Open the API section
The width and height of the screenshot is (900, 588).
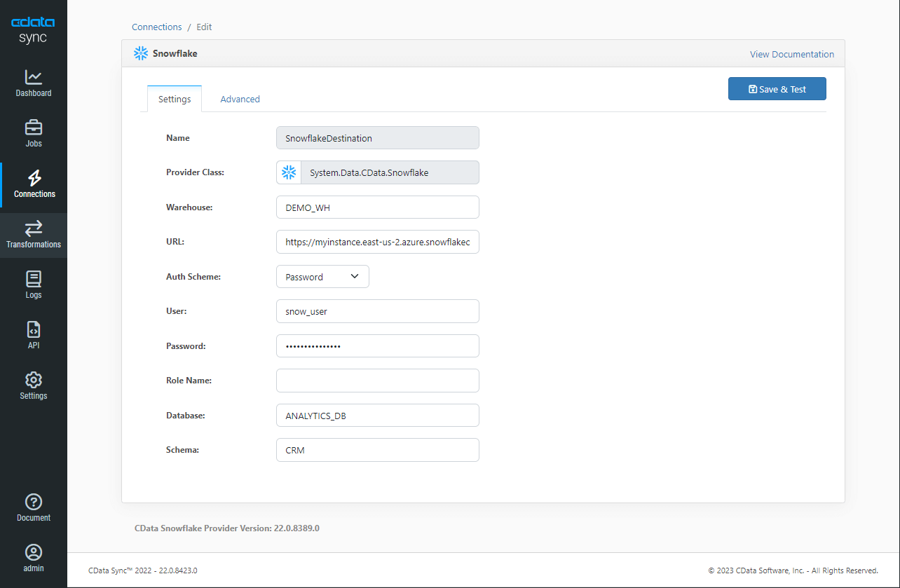pos(33,335)
